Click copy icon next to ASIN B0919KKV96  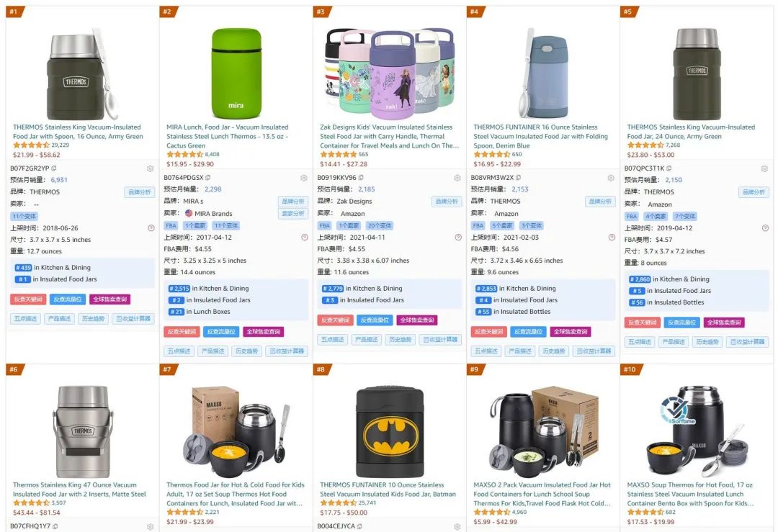click(x=362, y=178)
